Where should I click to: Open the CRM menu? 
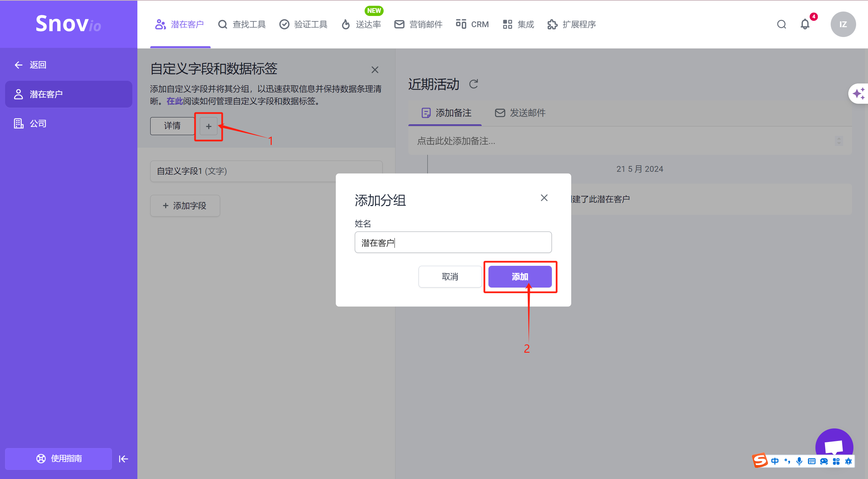pyautogui.click(x=472, y=24)
